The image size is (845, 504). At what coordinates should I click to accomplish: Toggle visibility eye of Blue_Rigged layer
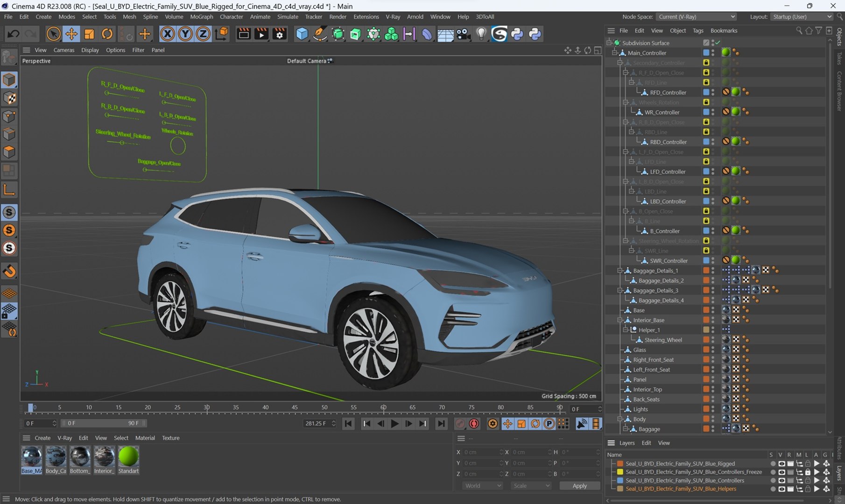click(x=781, y=464)
